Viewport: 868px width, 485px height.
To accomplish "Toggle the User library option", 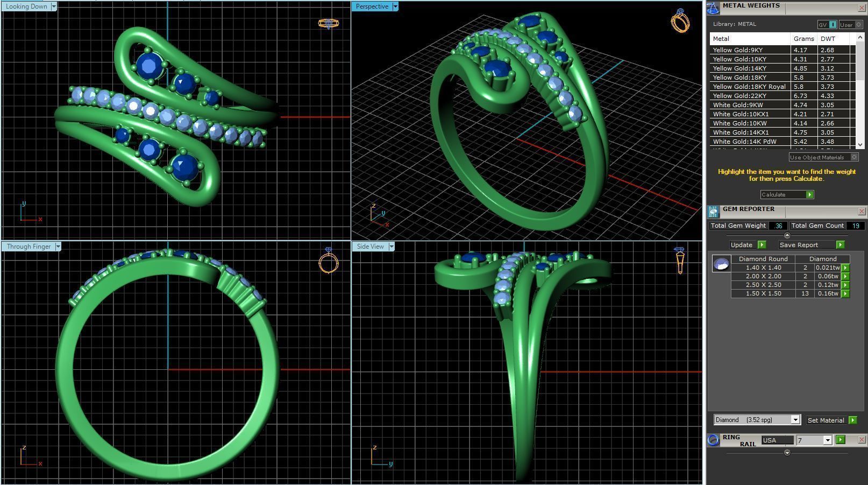I will pos(851,25).
